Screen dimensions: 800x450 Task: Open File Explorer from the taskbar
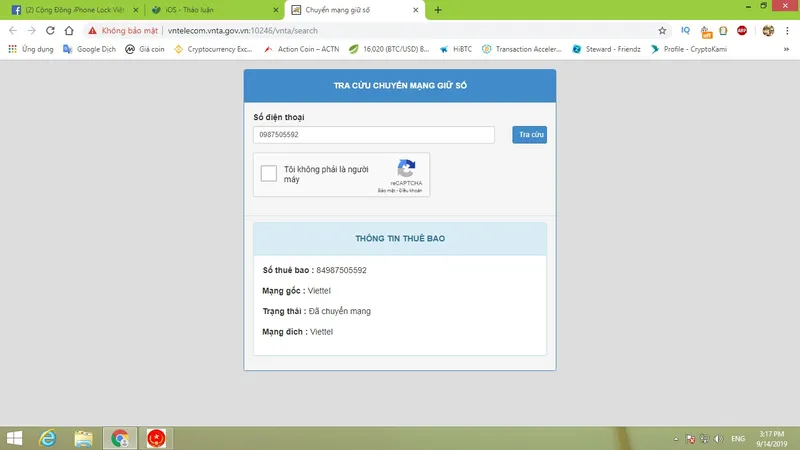pos(83,438)
